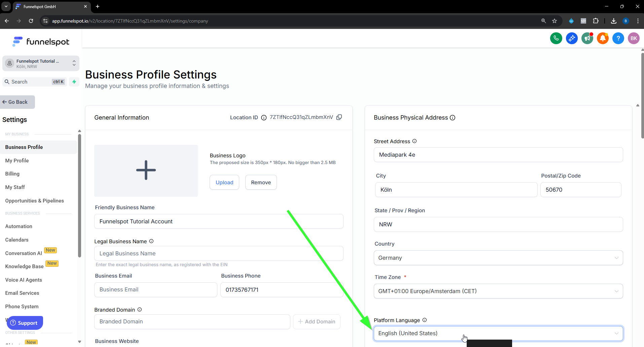Viewport: 644px width, 347px height.
Task: Open My Staff settings
Action: click(15, 187)
